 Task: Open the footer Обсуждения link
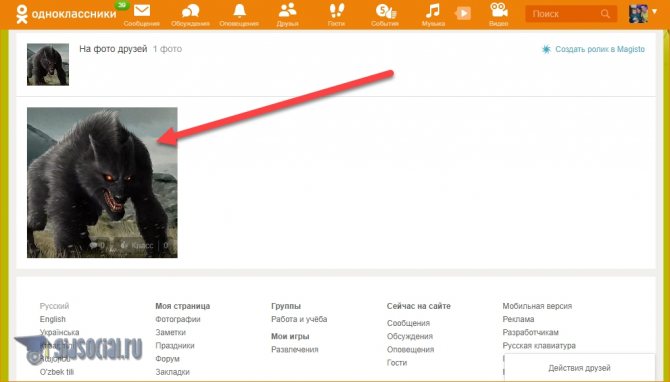(410, 336)
